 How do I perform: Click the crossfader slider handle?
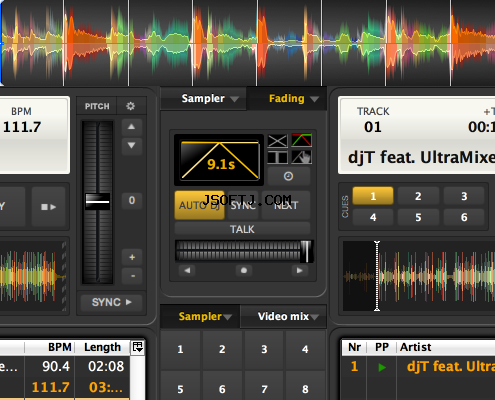tap(306, 251)
